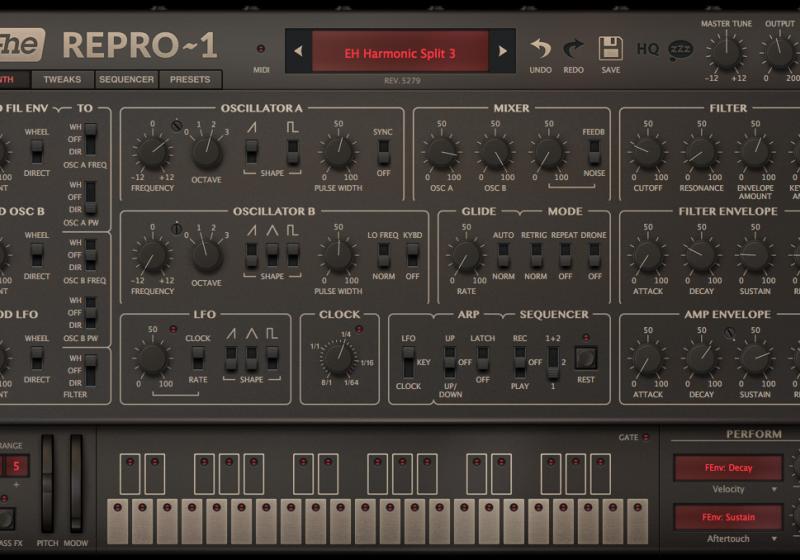Viewport: 800px width, 560px height.
Task: Click the Oscillator B fine-tune screw icon
Action: (177, 229)
